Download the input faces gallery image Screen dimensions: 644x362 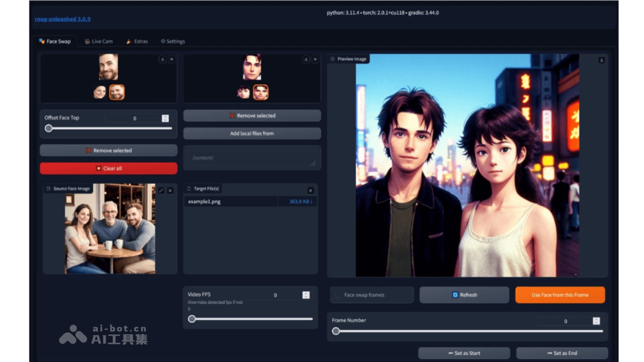tap(163, 60)
